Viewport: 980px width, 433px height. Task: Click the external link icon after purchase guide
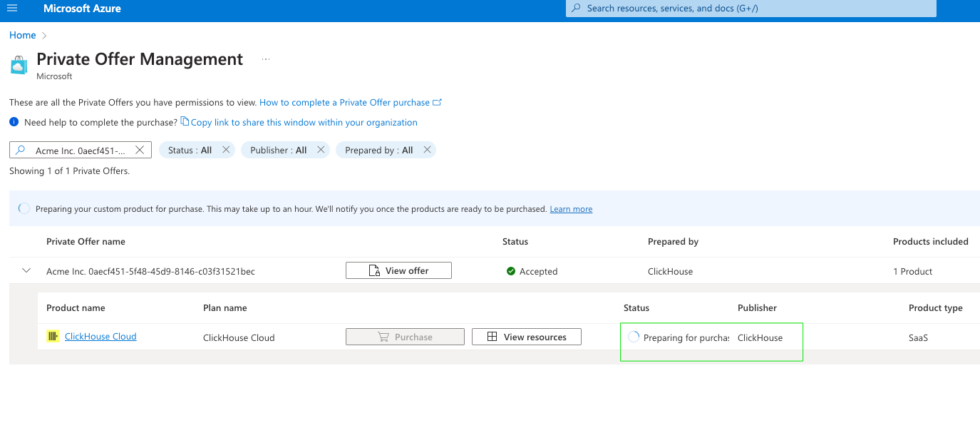click(437, 102)
